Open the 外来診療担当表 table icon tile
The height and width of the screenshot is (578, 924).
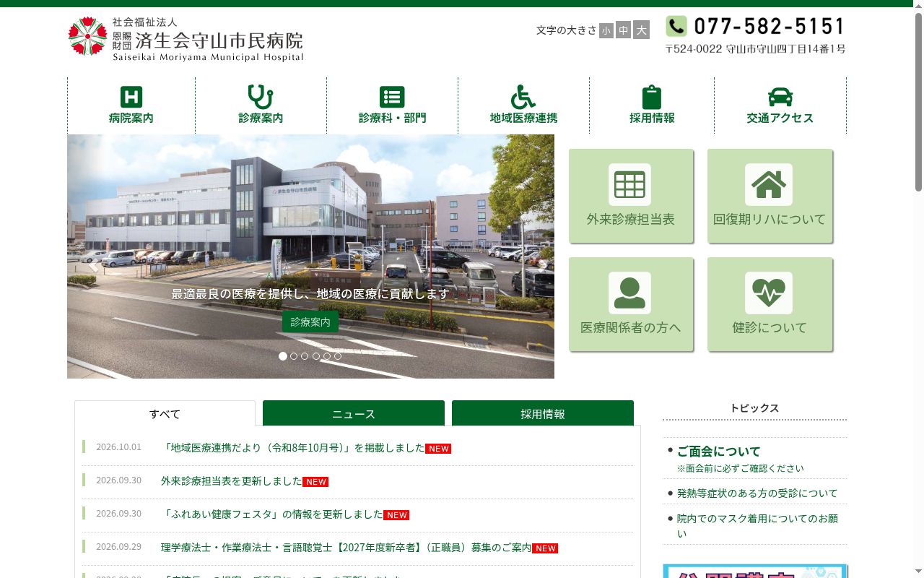click(631, 196)
